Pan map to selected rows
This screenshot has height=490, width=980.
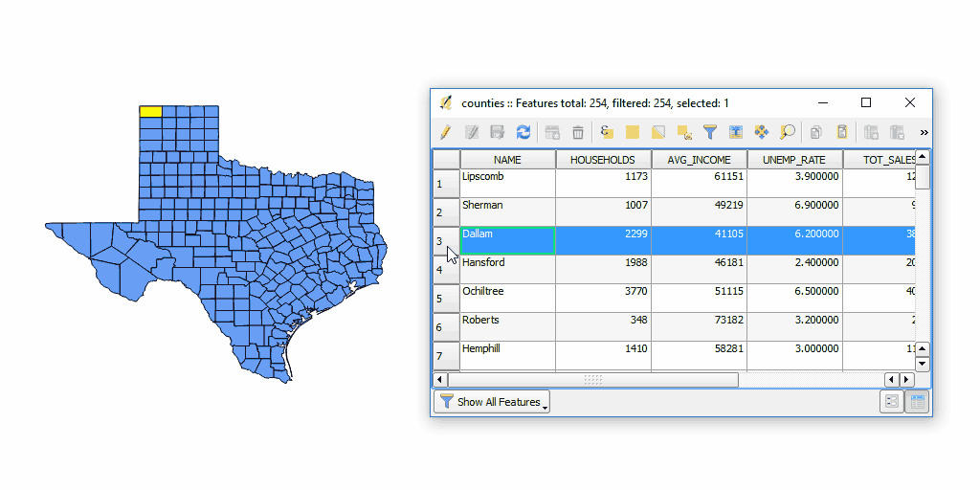pyautogui.click(x=761, y=132)
